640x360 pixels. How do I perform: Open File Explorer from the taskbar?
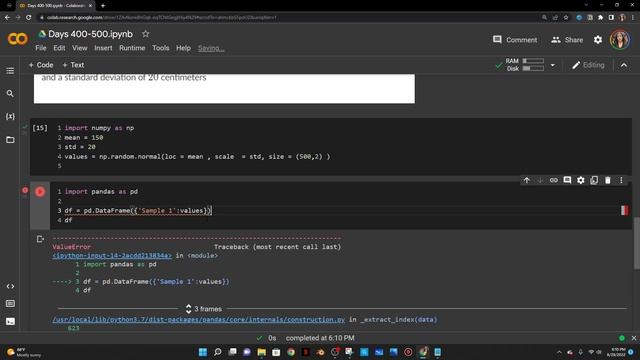click(261, 352)
